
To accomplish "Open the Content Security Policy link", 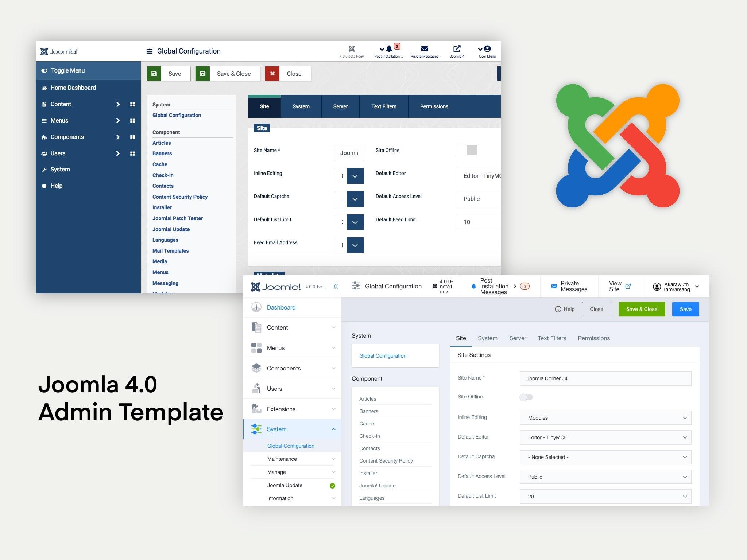I will 180,197.
